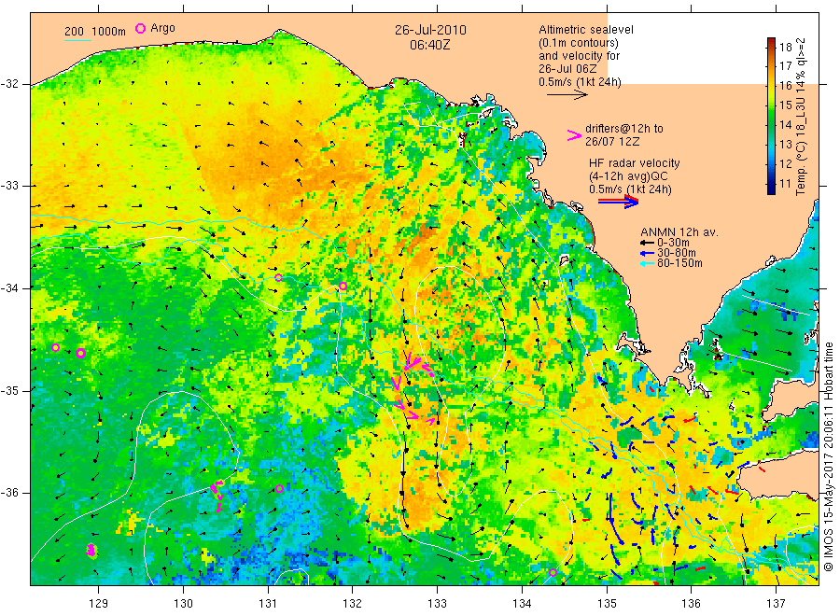Click the magenta drifter marker near 128.9E 36.6S
This screenshot has width=840, height=616.
tap(91, 550)
